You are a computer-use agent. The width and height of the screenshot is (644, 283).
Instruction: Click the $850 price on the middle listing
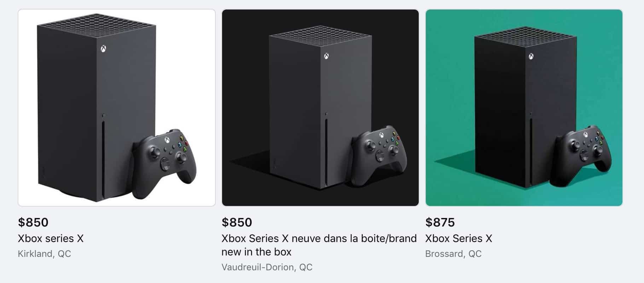point(236,223)
